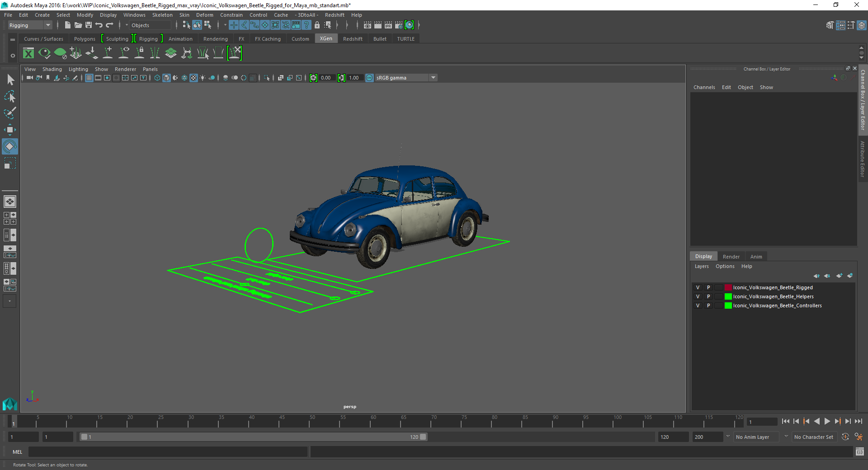Screen dimensions: 868x470
Task: Click the time range slider bar
Action: click(x=253, y=437)
